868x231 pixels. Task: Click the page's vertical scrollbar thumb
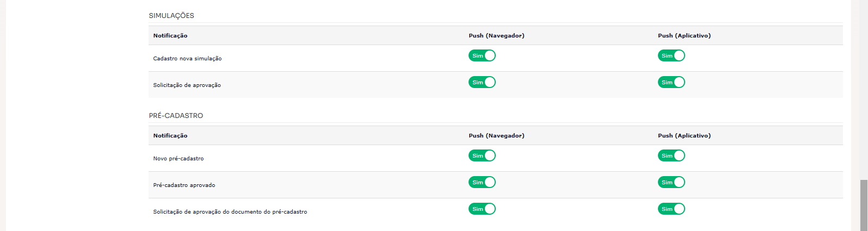point(863,205)
